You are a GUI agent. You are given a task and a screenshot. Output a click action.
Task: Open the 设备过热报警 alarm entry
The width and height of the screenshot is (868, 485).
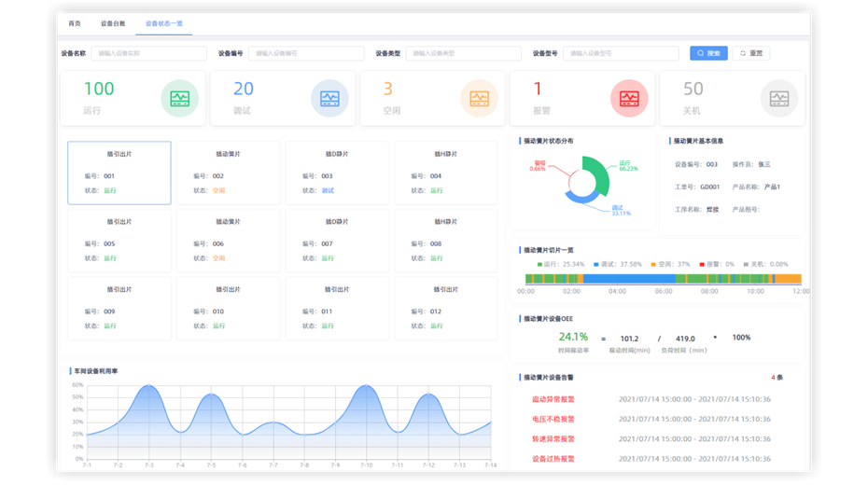(x=553, y=458)
